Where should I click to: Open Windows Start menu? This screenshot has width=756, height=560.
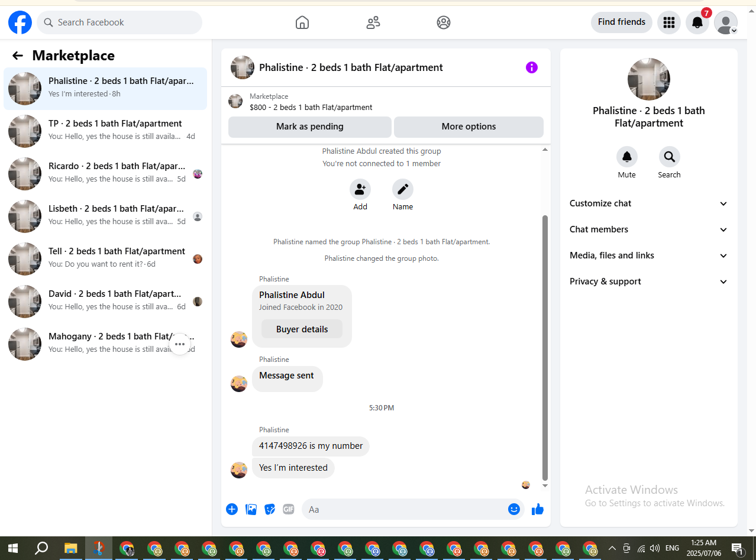coord(12,548)
